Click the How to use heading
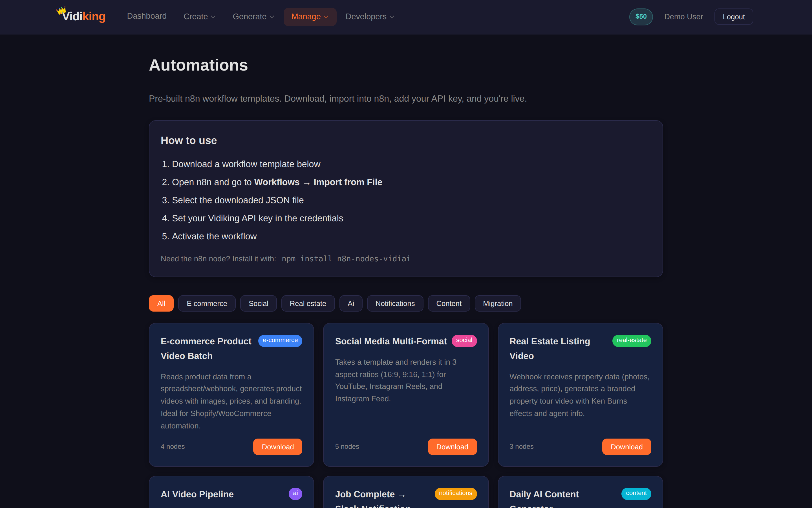This screenshot has width=812, height=508. pyautogui.click(x=189, y=141)
